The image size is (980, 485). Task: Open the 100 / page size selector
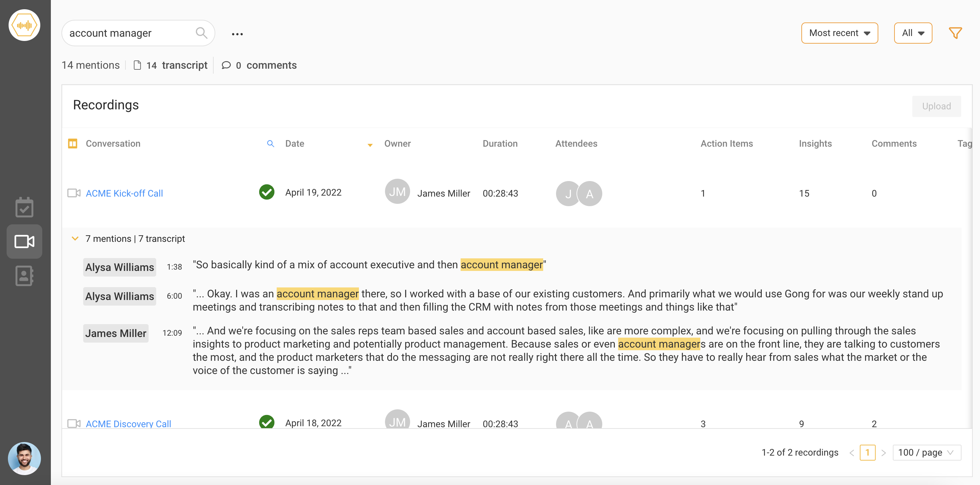click(x=927, y=452)
